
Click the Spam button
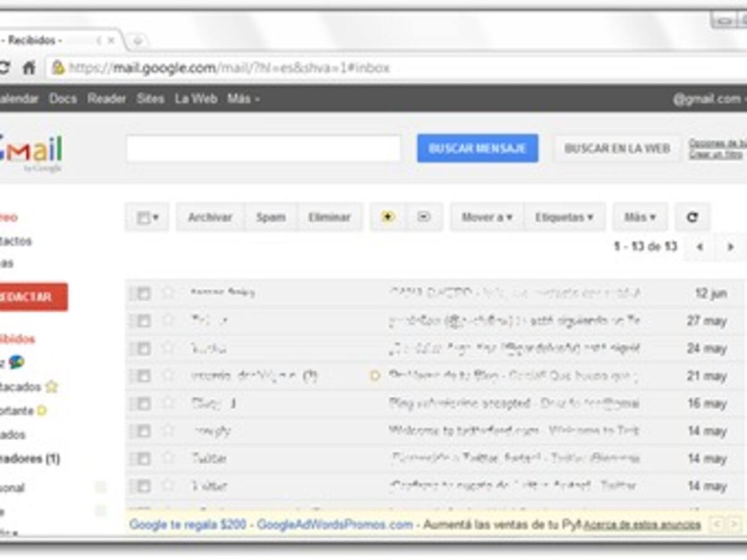tap(271, 217)
